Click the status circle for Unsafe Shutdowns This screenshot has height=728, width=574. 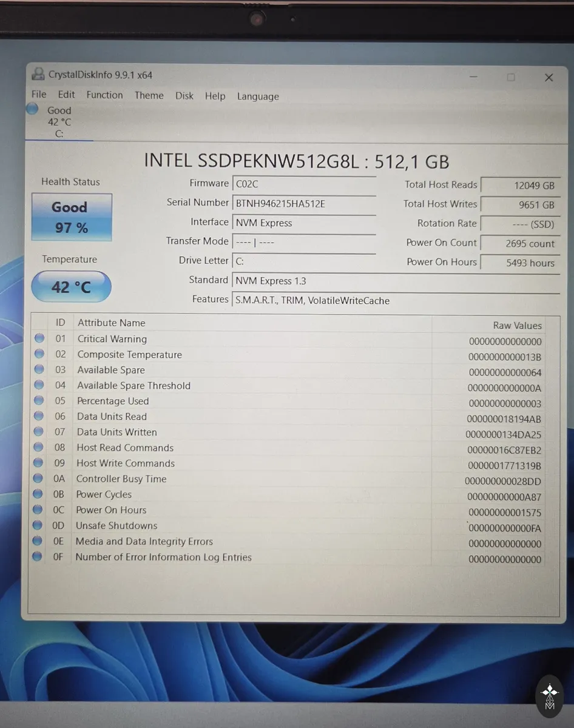click(38, 525)
